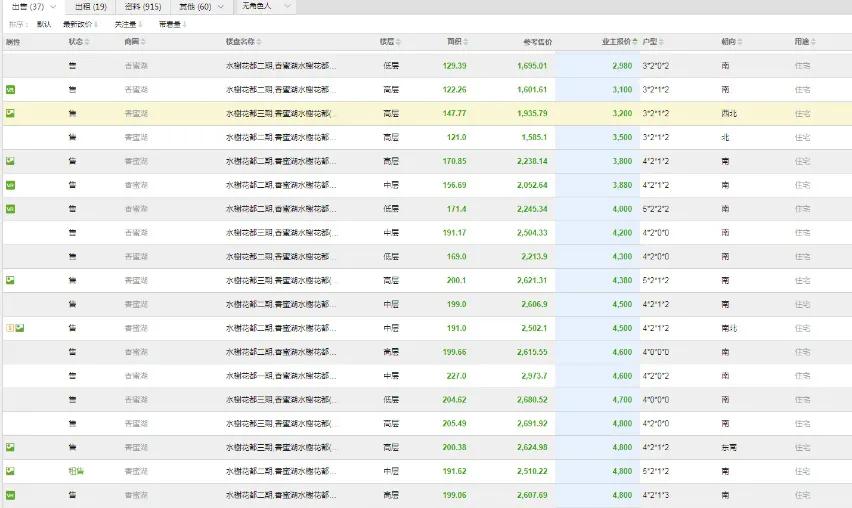Open the photo icon in the 191.62 area row

[10, 471]
